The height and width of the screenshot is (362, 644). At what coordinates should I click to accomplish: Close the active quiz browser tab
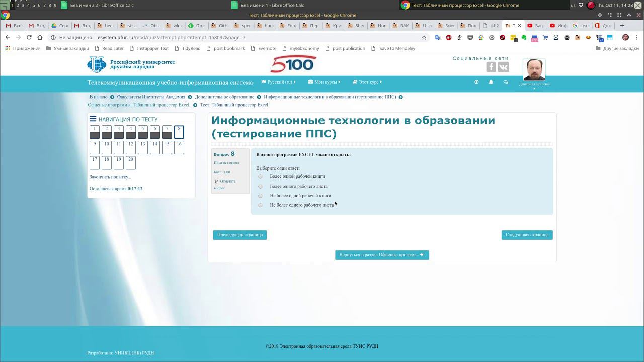point(519,26)
